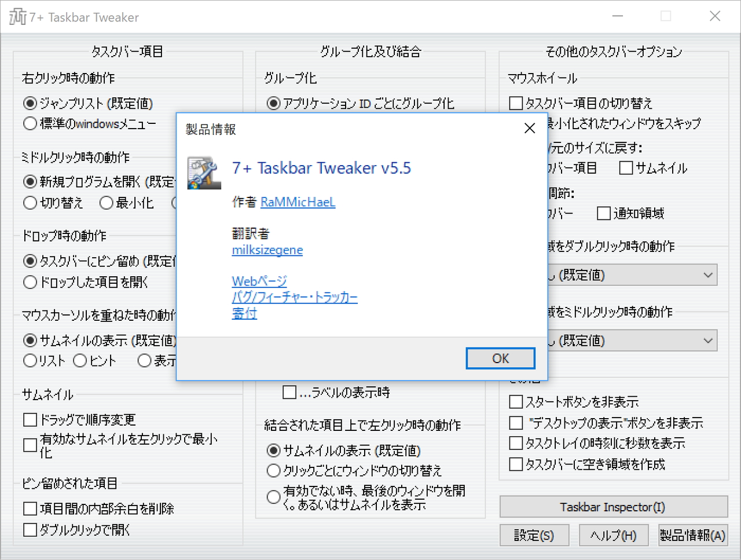Screen dimensions: 741x560
Task: Select the 標準のwindowsメニュー radio option
Action: [30, 123]
